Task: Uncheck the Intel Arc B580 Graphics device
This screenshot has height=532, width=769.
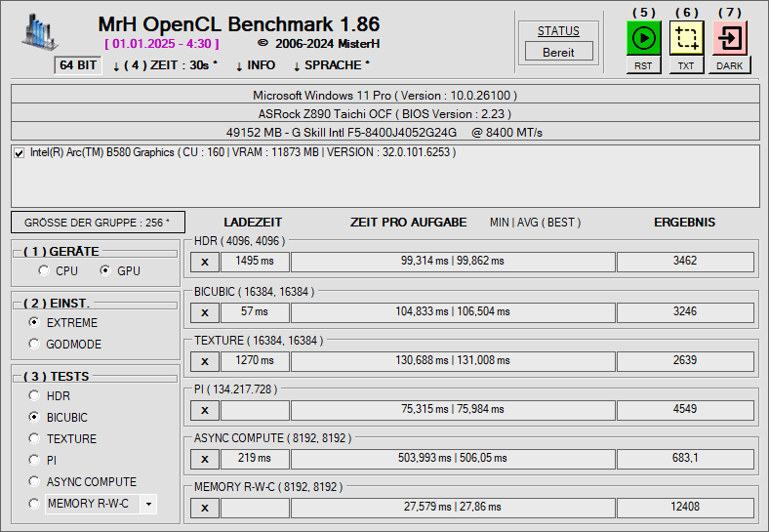Action: (20, 153)
